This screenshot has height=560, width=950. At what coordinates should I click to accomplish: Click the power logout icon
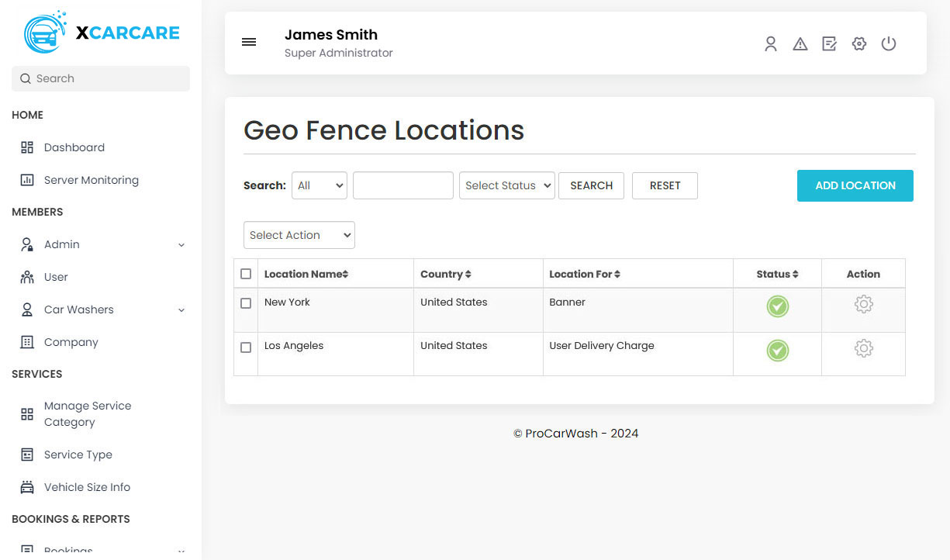(889, 44)
